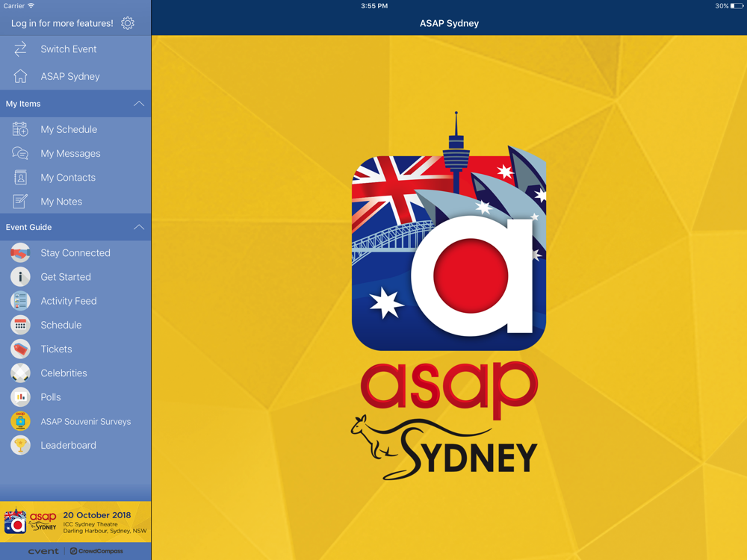Viewport: 747px width, 560px height.
Task: Go to ASAP Sydney home menu item
Action: (x=75, y=76)
